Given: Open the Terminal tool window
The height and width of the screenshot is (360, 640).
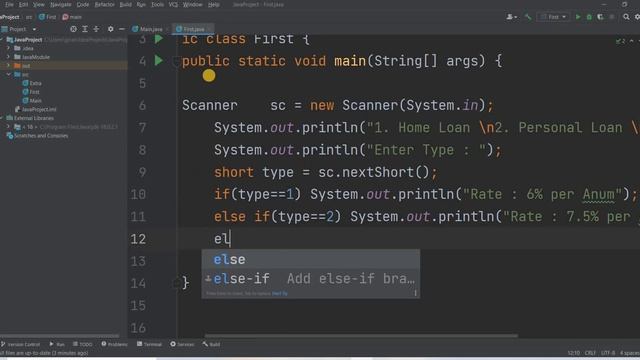Looking at the screenshot, I should coord(149,344).
